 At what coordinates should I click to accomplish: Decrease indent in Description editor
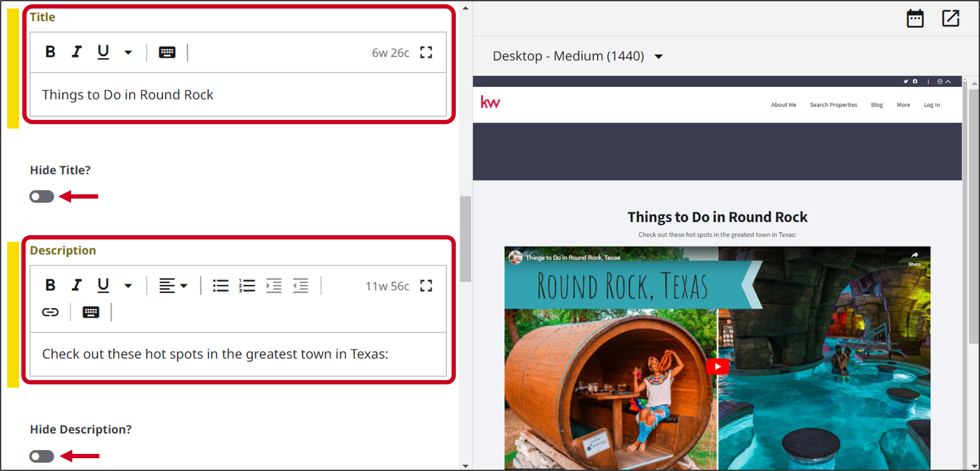[301, 286]
